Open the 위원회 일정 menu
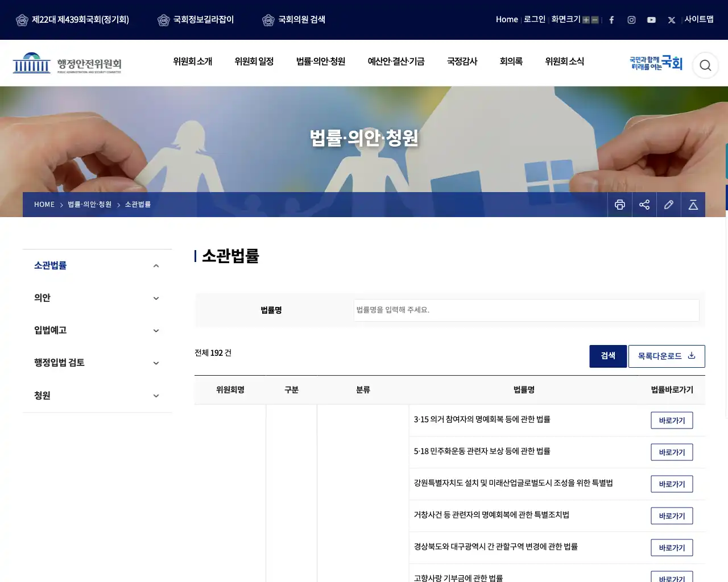 click(x=254, y=61)
